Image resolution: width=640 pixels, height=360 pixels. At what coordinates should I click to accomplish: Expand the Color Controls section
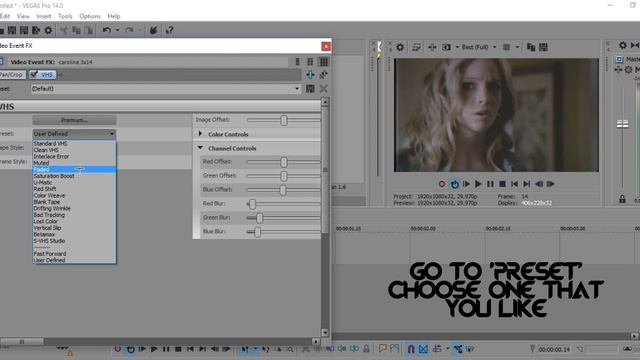pyautogui.click(x=200, y=134)
